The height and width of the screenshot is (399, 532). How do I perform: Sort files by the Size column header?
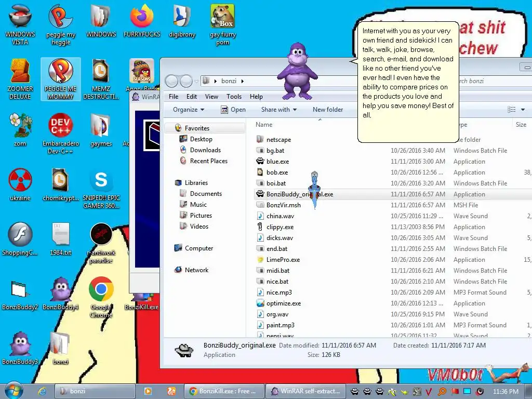tap(522, 125)
